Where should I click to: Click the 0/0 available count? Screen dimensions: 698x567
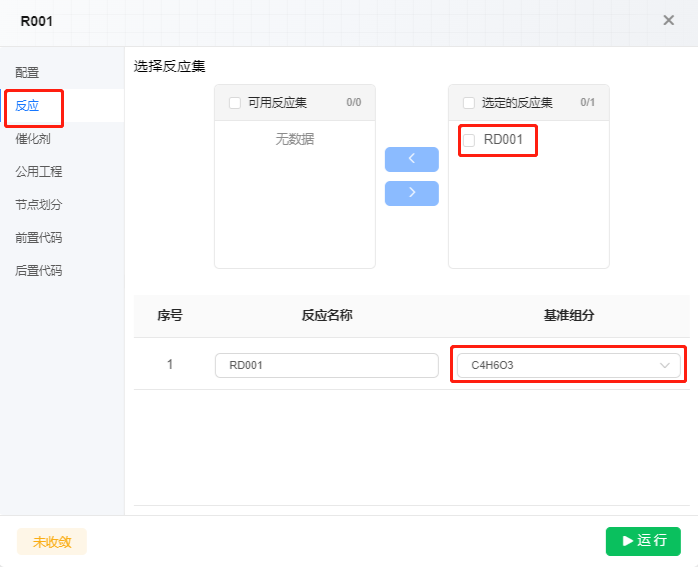coord(354,102)
